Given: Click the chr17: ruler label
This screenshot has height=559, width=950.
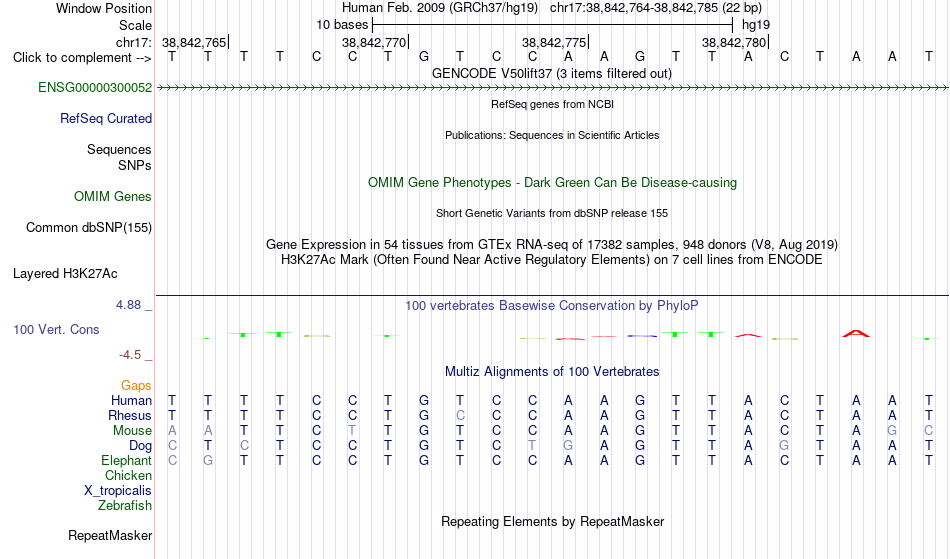Looking at the screenshot, I should [134, 43].
